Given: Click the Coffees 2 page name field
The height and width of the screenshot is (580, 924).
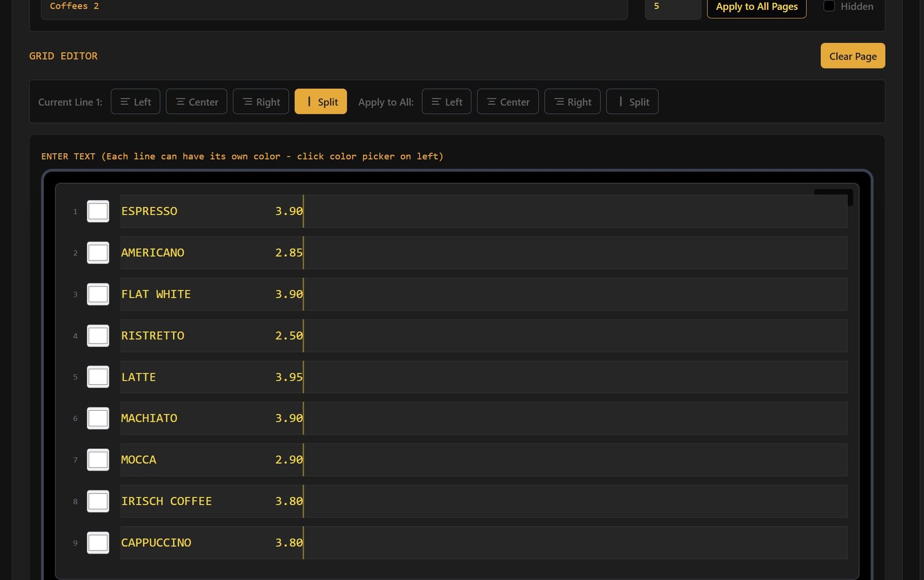Looking at the screenshot, I should tap(334, 7).
